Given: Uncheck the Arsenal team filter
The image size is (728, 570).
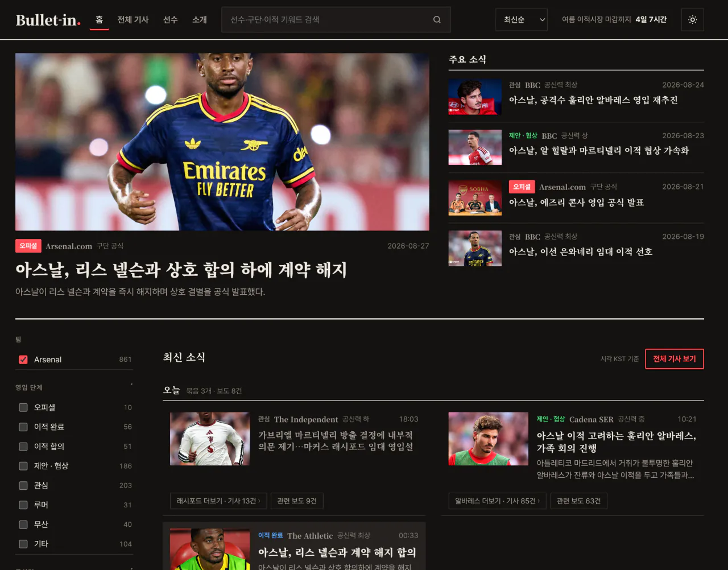Looking at the screenshot, I should click(23, 360).
